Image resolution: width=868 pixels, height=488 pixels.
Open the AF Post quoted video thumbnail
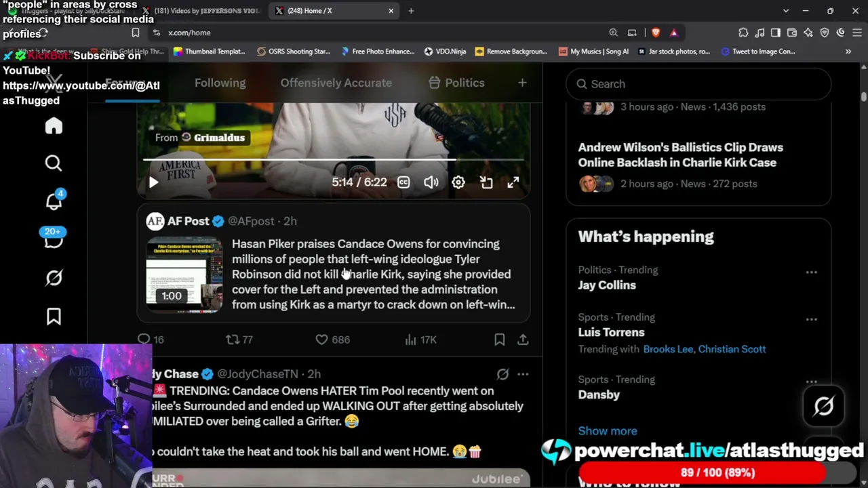tap(184, 274)
